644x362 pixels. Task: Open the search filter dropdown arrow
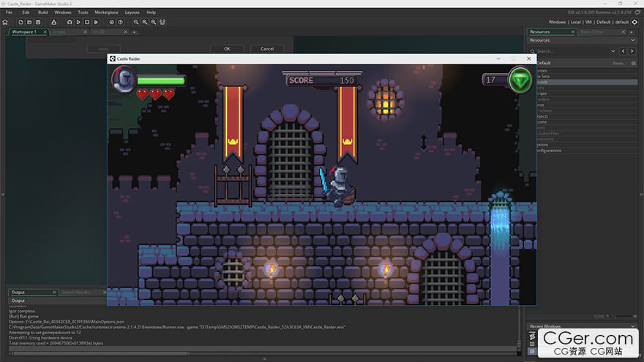[613, 51]
